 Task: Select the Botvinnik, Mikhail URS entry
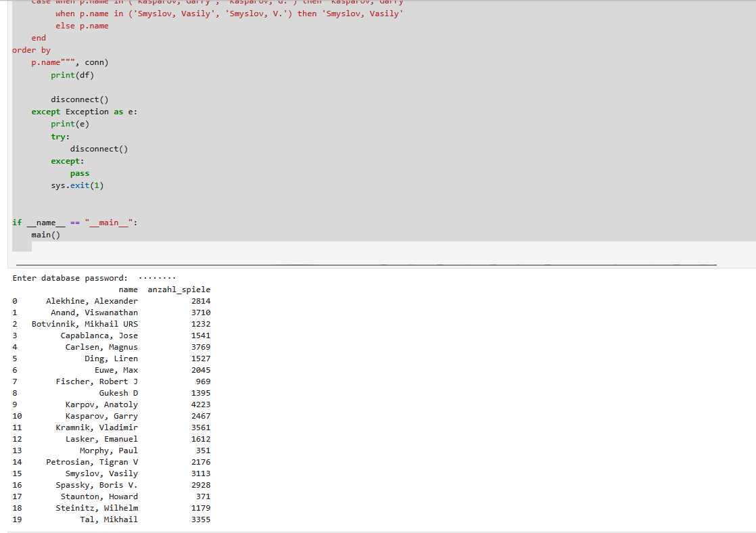(x=85, y=324)
